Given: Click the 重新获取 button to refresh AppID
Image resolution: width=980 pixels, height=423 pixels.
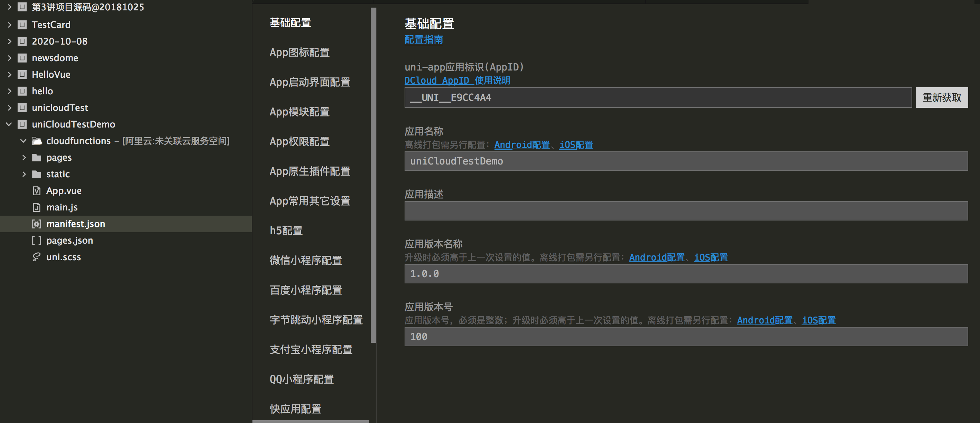Looking at the screenshot, I should coord(941,97).
